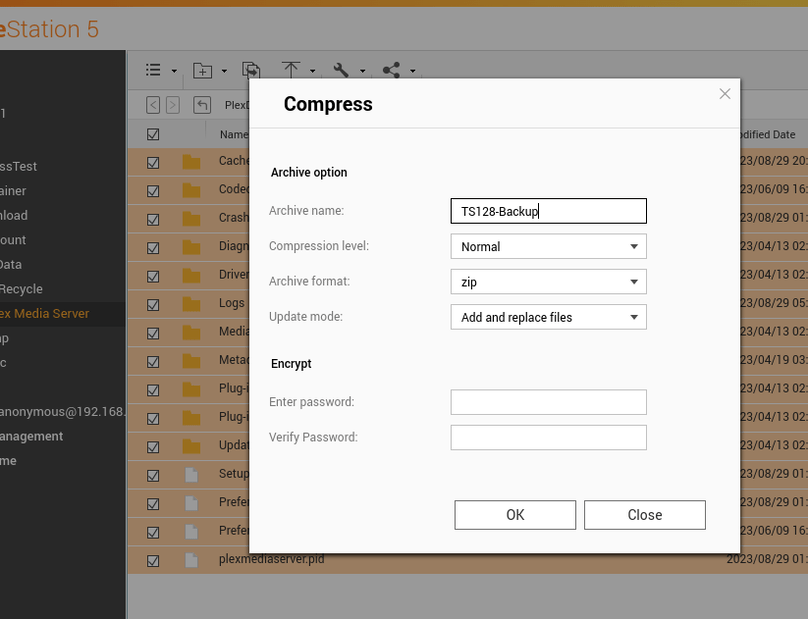This screenshot has height=619, width=808.
Task: Select the Download folder in sidebar
Action: [x=14, y=215]
